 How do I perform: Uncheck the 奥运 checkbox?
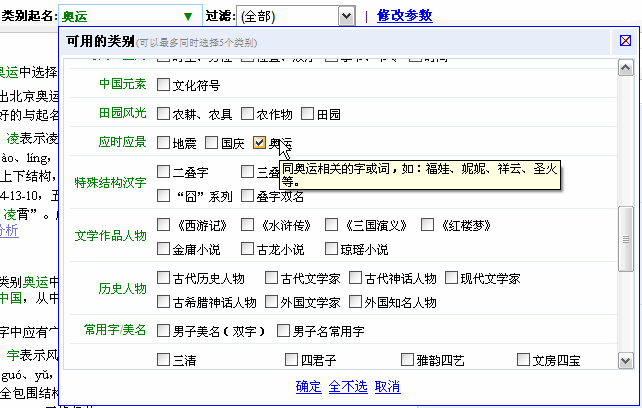coord(260,143)
